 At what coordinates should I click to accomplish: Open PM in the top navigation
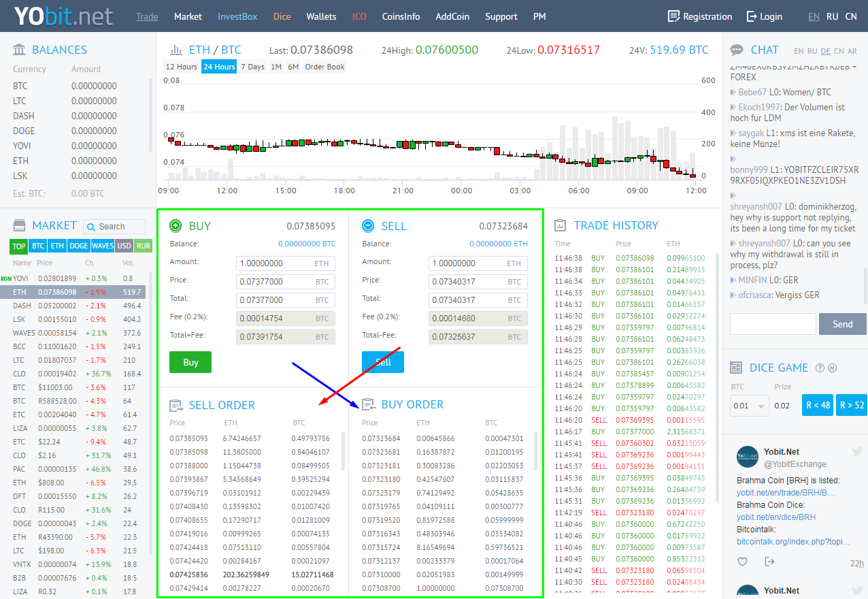click(x=539, y=16)
